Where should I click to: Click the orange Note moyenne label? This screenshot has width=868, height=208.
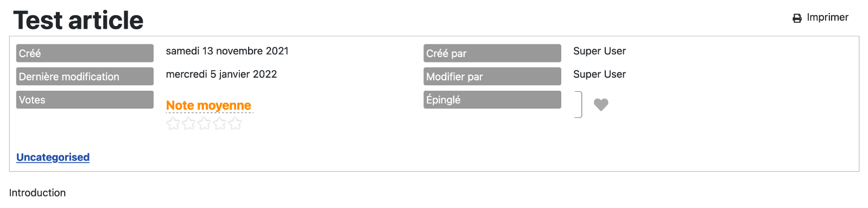click(208, 105)
